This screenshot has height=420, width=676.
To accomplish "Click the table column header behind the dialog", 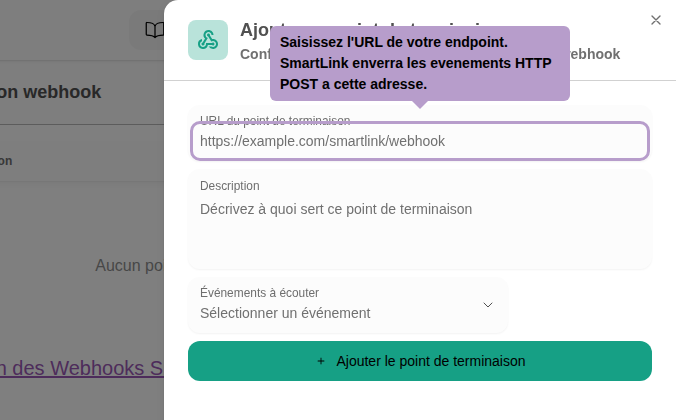I will click(x=6, y=160).
